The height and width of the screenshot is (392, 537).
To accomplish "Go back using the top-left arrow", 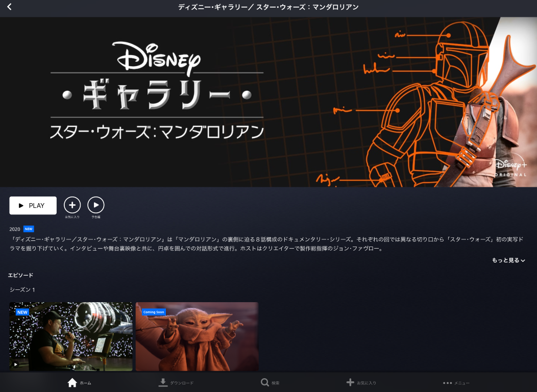I will point(9,7).
